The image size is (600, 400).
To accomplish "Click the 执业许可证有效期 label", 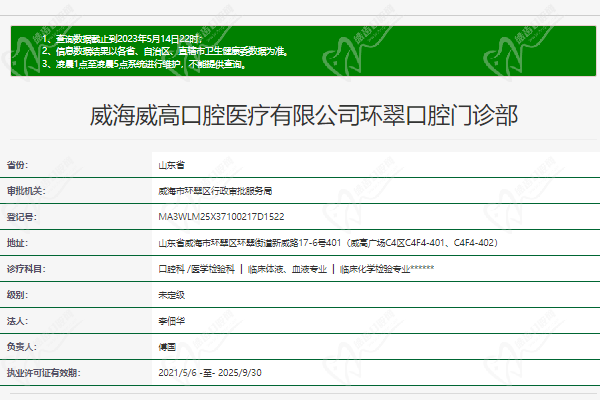I will coord(43,373).
